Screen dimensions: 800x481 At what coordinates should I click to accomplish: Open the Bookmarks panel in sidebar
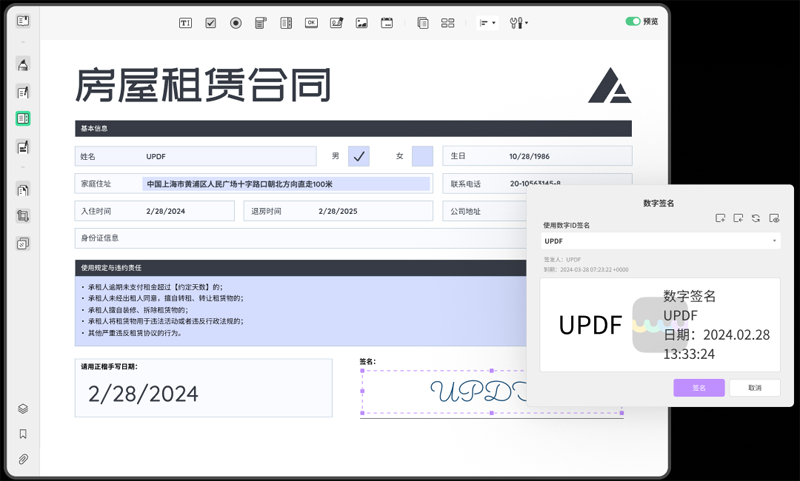23,434
